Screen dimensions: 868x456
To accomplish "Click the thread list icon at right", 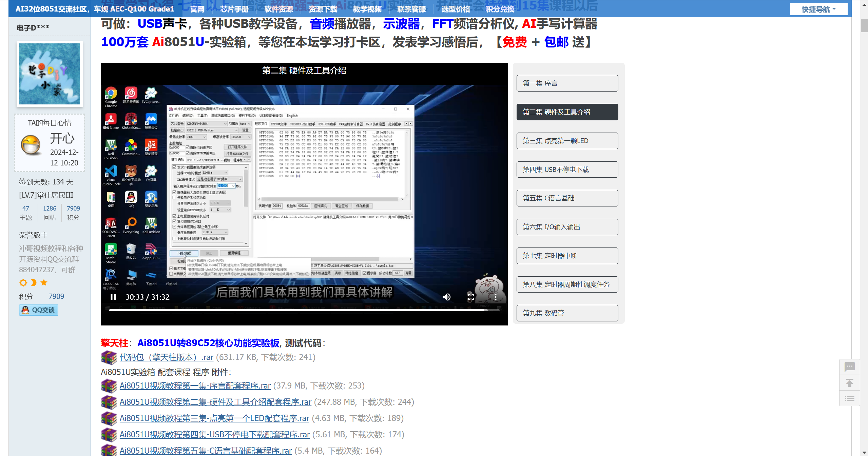I will pyautogui.click(x=849, y=398).
